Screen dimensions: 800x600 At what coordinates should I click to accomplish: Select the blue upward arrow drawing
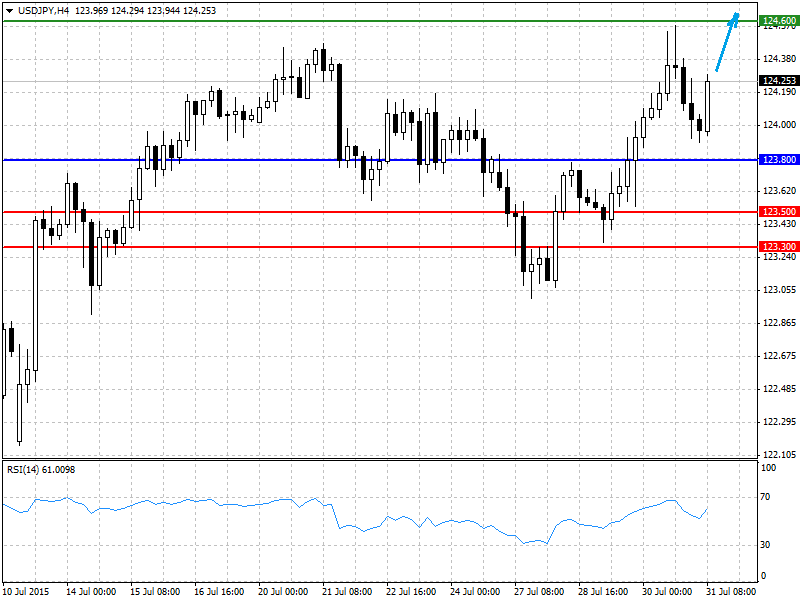click(727, 42)
